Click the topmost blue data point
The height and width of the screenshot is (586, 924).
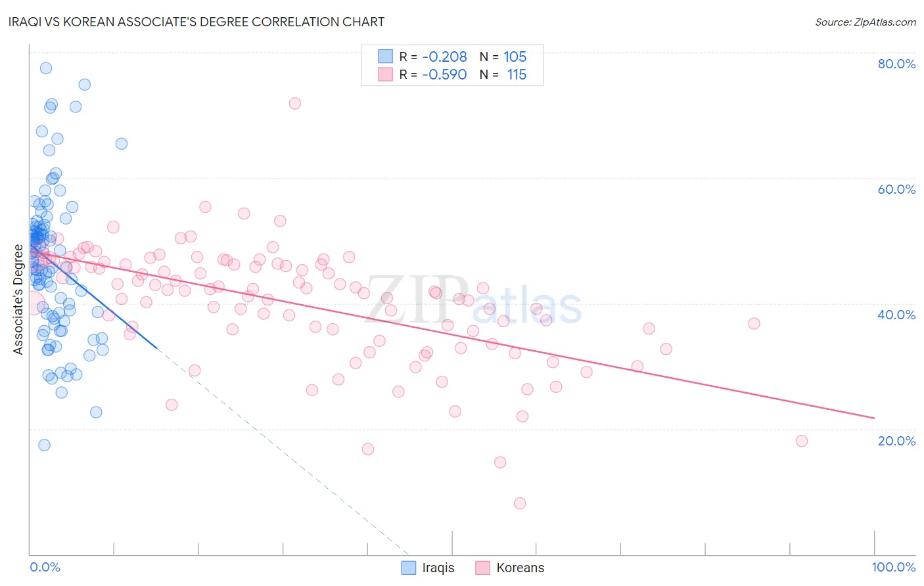46,68
